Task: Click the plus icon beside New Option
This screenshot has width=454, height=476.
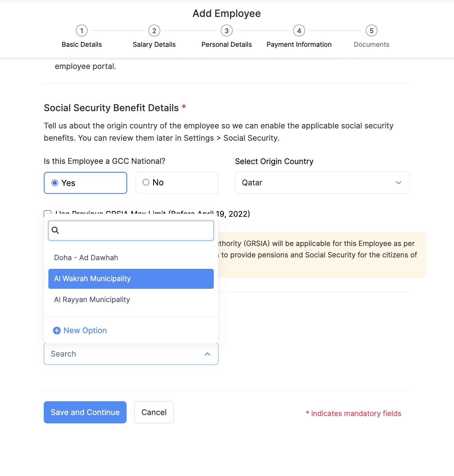Action: click(57, 331)
